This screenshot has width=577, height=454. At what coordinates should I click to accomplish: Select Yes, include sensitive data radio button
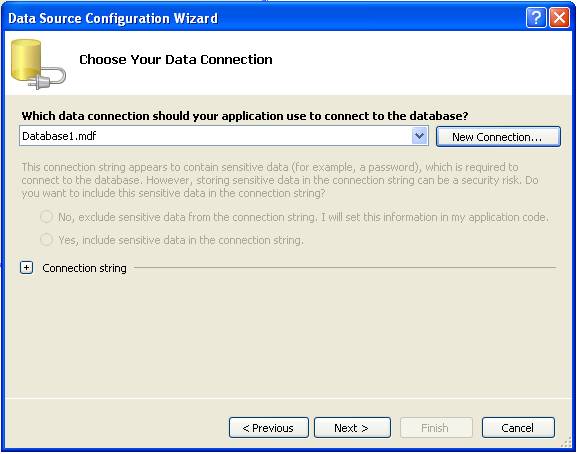tap(46, 240)
